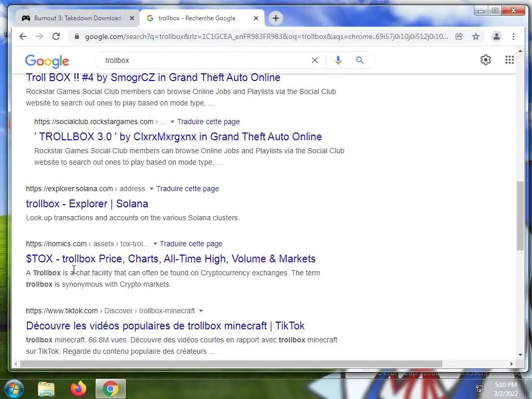This screenshot has width=532, height=399.
Task: Close the trollbox Google search tab
Action: [256, 18]
